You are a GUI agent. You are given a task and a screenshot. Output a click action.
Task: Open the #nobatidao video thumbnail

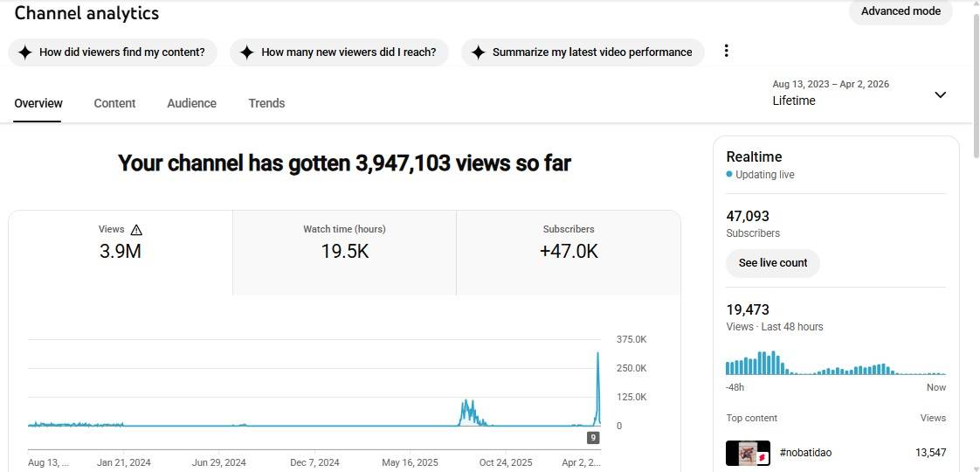pyautogui.click(x=748, y=453)
